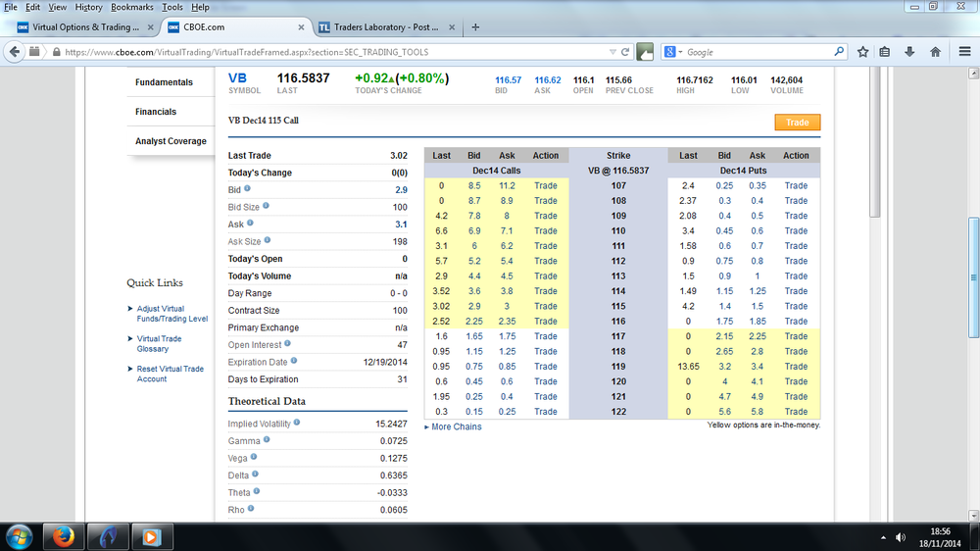Open the Virtual Trade Glossary link

[x=159, y=343]
